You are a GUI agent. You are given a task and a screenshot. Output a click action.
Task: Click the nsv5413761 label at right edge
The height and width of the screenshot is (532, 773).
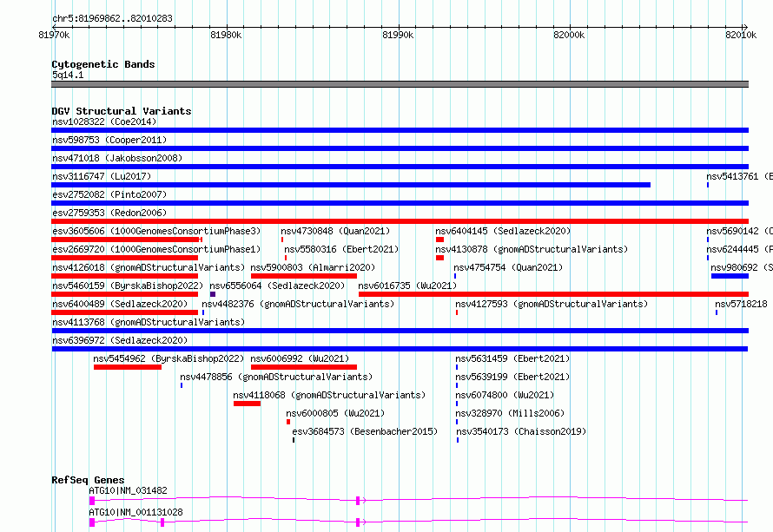point(739,176)
